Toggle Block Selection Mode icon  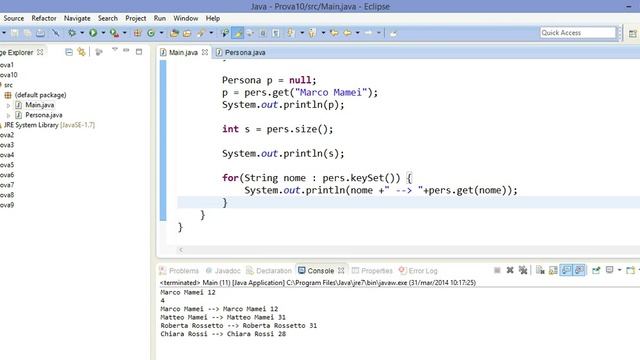(263, 33)
